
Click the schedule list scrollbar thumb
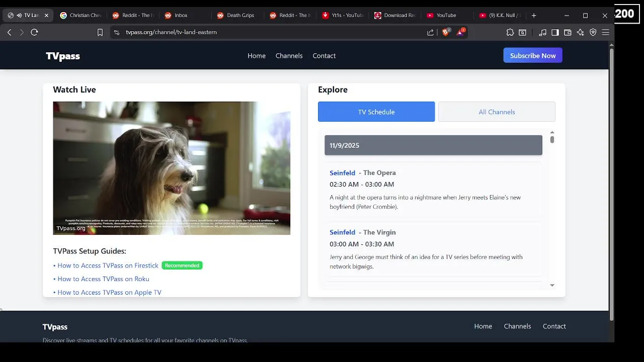tap(552, 140)
